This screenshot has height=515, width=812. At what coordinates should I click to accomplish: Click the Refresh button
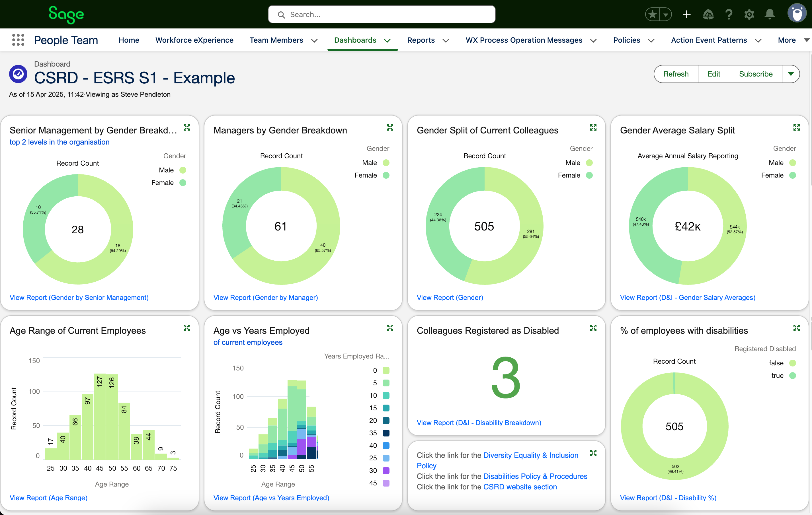pos(676,74)
